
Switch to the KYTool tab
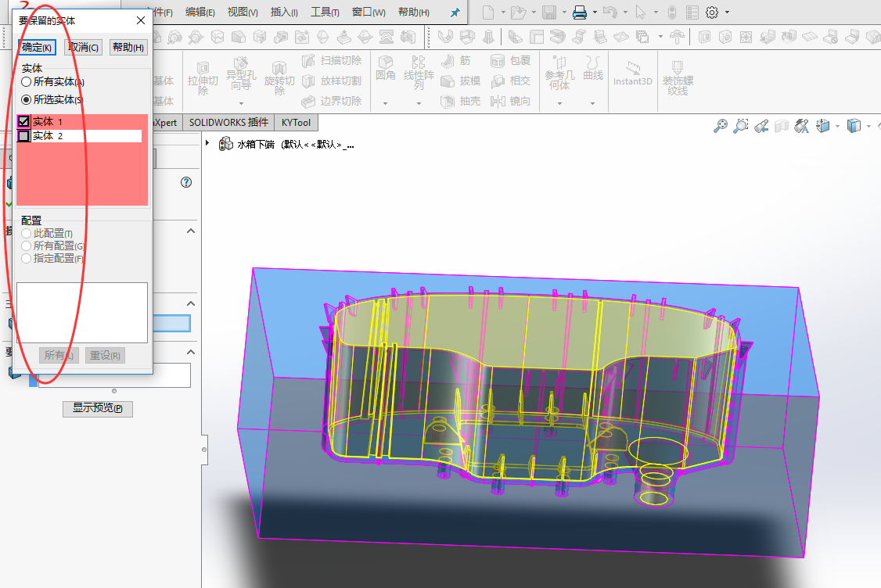tap(296, 123)
